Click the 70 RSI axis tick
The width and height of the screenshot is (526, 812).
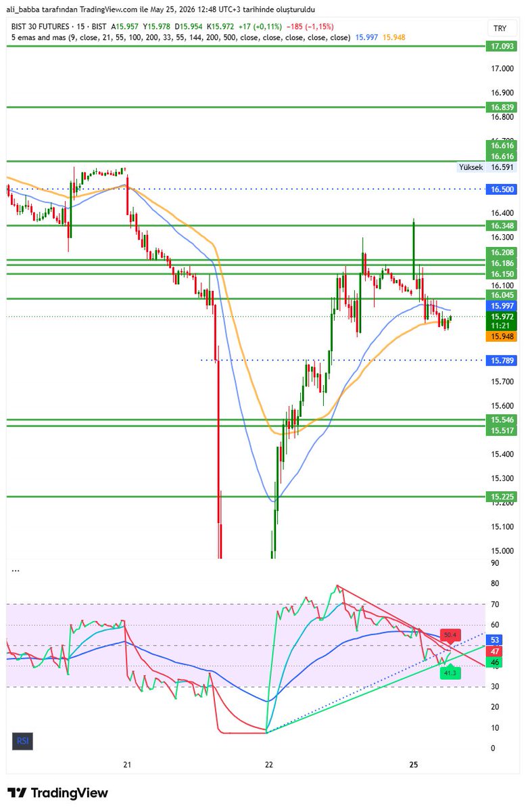click(x=495, y=604)
